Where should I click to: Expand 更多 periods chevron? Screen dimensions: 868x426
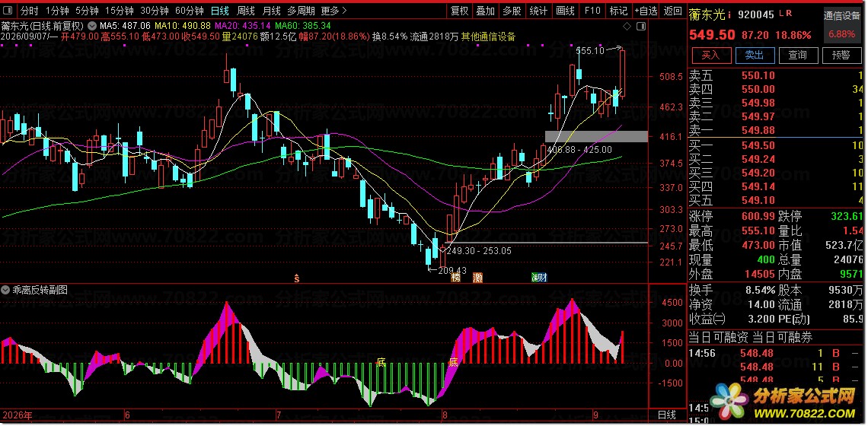[x=344, y=11]
